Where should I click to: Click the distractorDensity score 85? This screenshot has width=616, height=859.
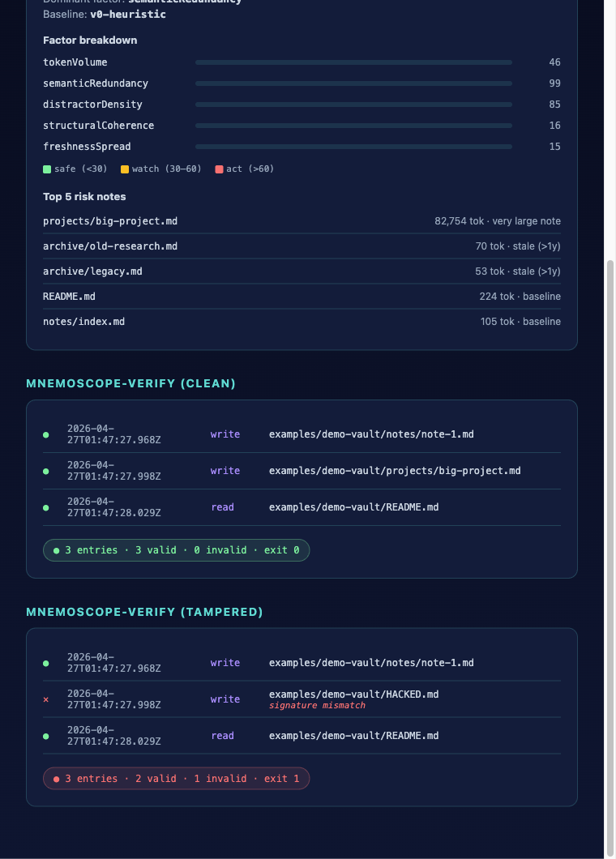pos(554,104)
